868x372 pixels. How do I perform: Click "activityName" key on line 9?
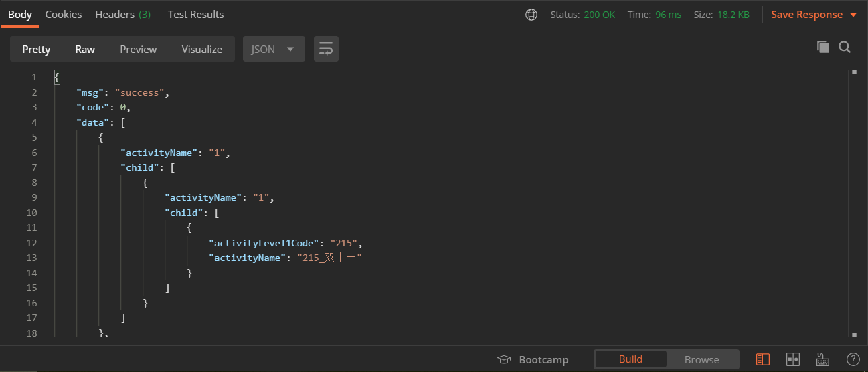(203, 197)
